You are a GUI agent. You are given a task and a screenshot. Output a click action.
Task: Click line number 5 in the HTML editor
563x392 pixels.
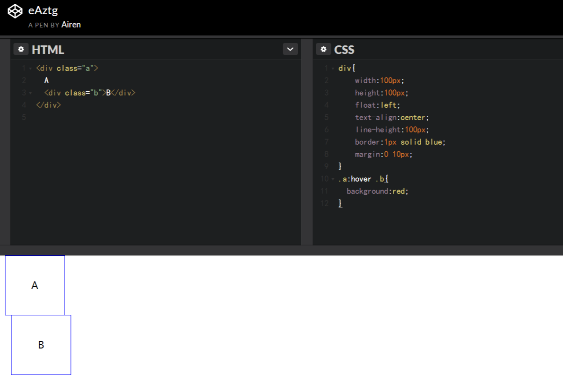coord(23,117)
